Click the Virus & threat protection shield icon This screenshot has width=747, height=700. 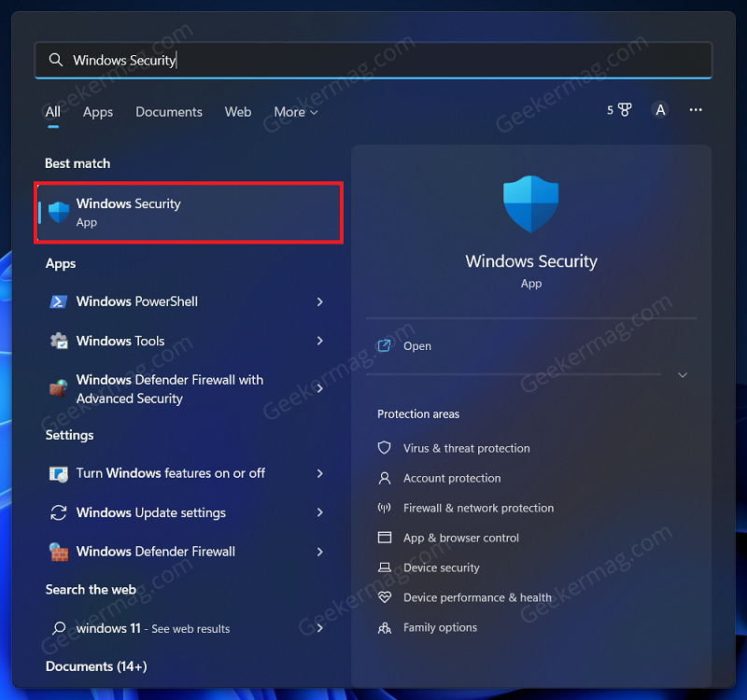point(385,448)
